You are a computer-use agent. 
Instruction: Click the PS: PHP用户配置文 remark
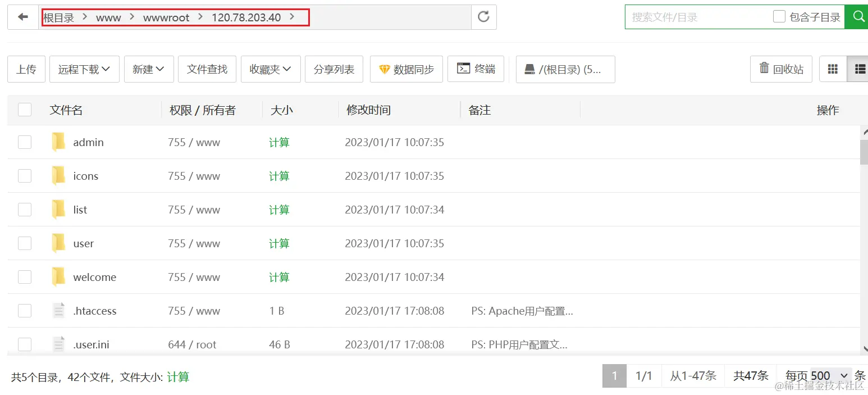coord(519,344)
